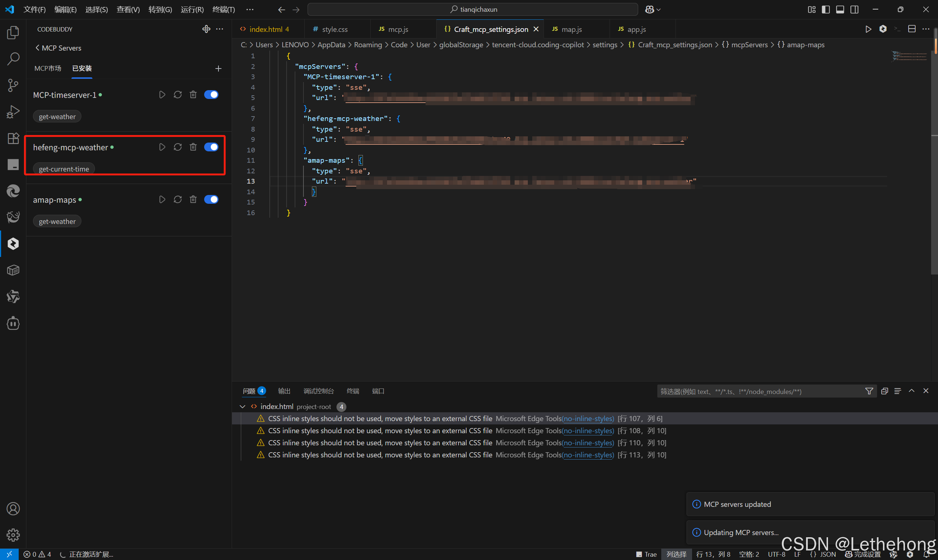Image resolution: width=938 pixels, height=560 pixels.
Task: Delete the MCP-timeserver-1 server
Action: pos(193,95)
